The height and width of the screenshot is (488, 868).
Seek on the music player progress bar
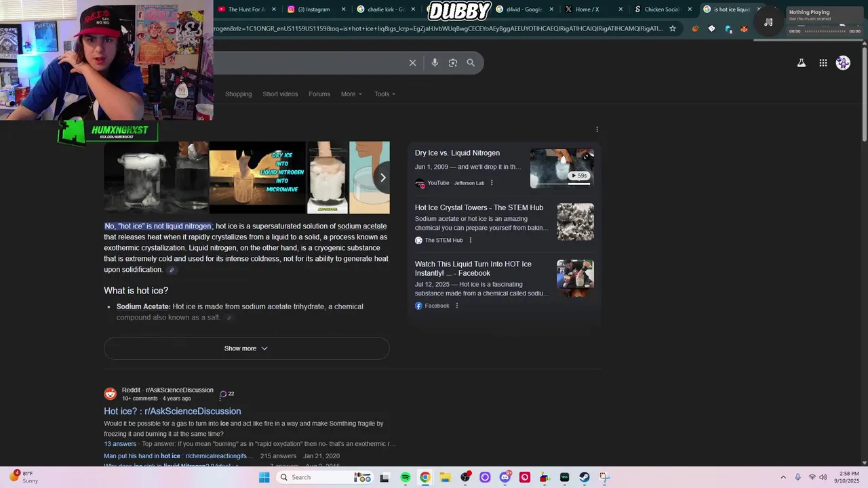825,31
